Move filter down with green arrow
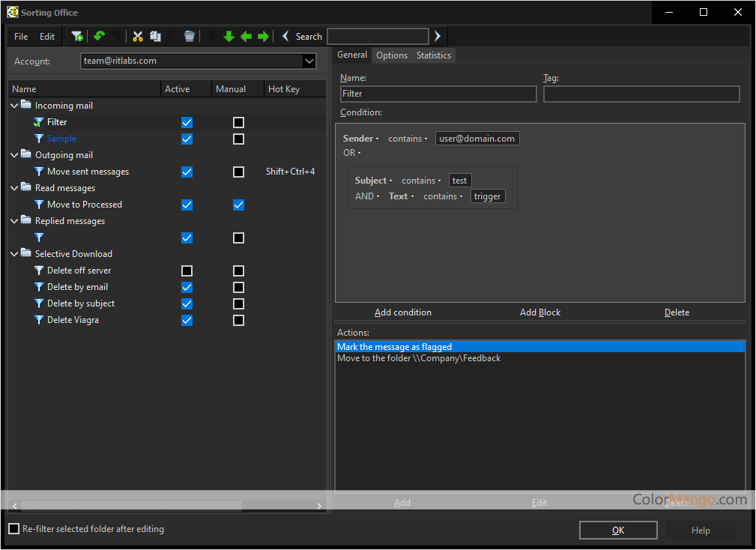The height and width of the screenshot is (550, 756). (x=229, y=36)
